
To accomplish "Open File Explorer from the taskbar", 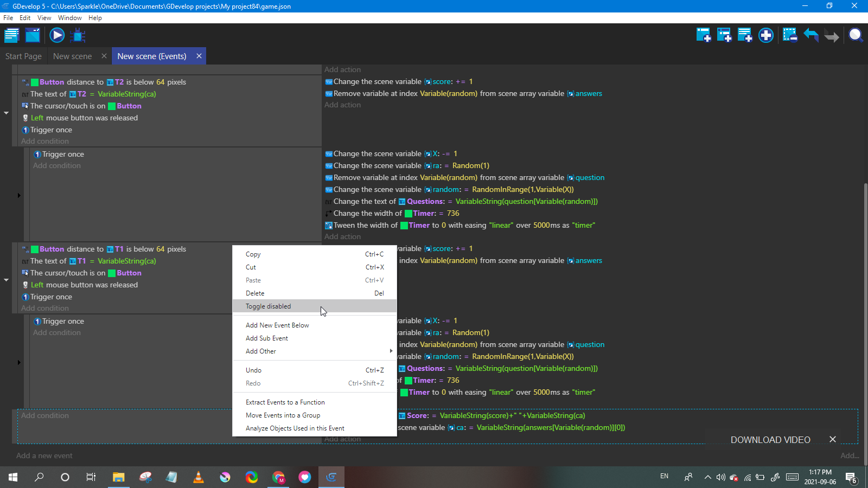I will pos(118,477).
